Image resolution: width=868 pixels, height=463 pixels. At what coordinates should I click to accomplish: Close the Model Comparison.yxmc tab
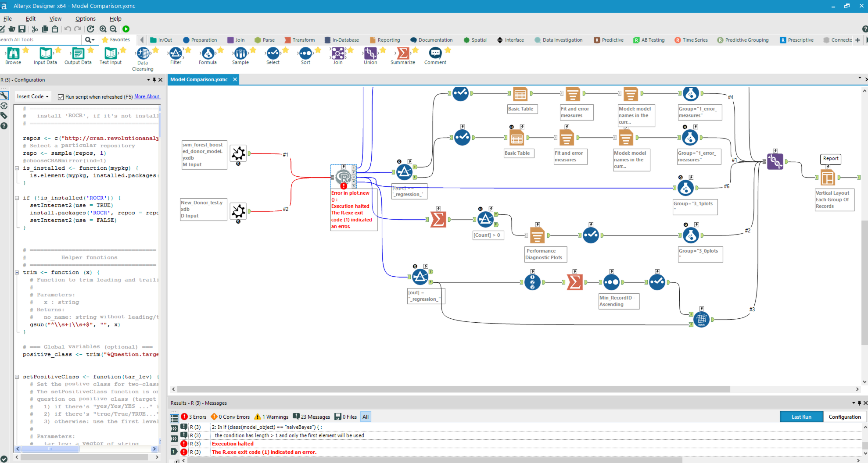(x=235, y=79)
